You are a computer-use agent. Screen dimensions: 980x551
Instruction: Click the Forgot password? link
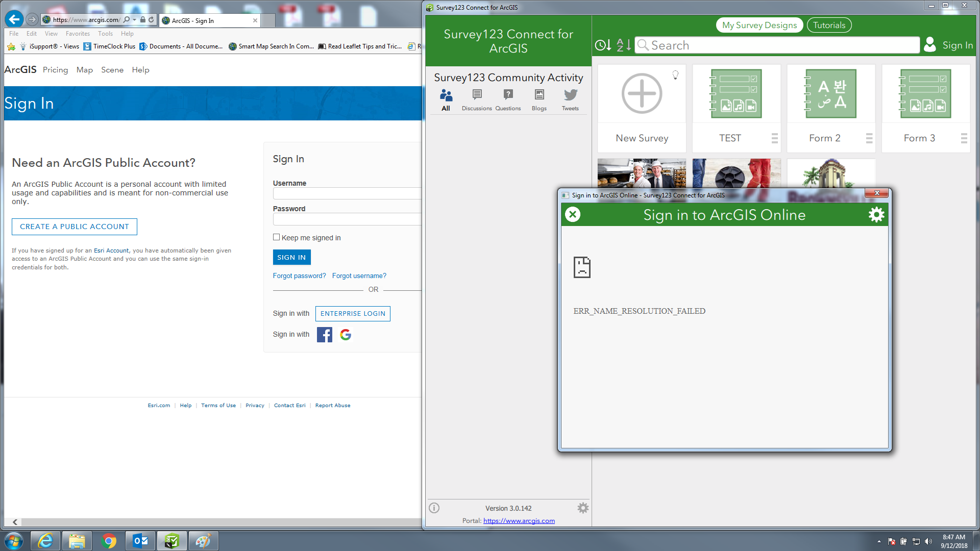pyautogui.click(x=299, y=276)
